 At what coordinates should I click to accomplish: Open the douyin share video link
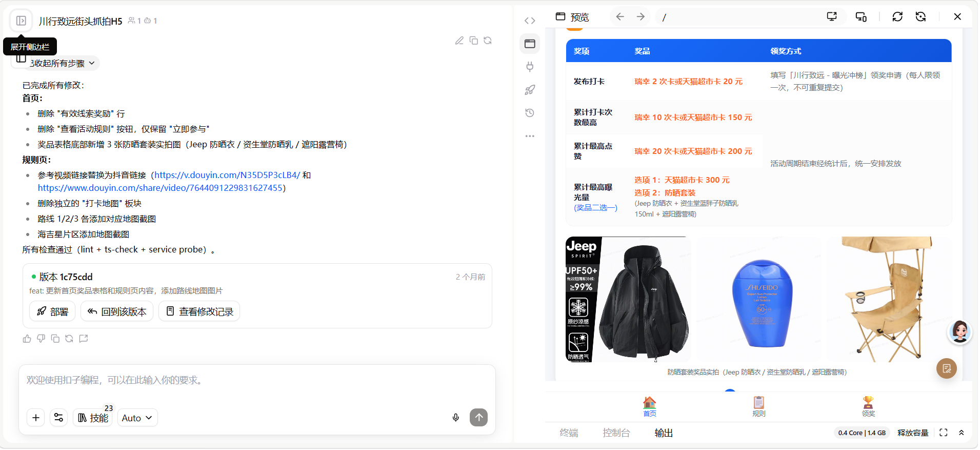(x=160, y=188)
